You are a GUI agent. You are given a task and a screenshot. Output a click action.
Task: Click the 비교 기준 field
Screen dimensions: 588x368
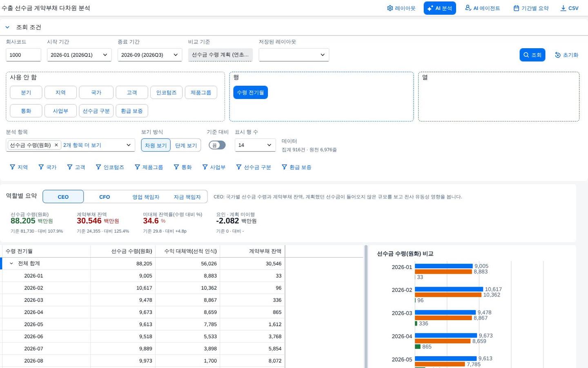[x=220, y=55]
